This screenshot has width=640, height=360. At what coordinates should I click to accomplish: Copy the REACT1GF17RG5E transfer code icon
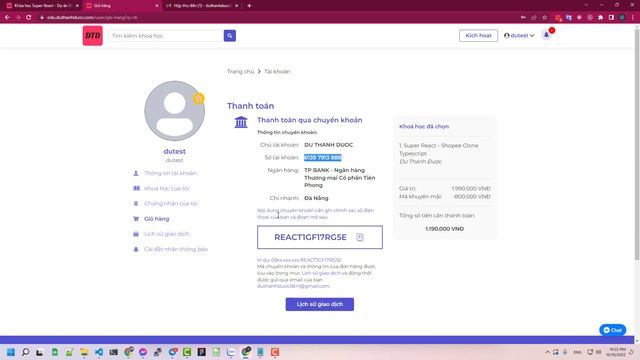tap(360, 237)
